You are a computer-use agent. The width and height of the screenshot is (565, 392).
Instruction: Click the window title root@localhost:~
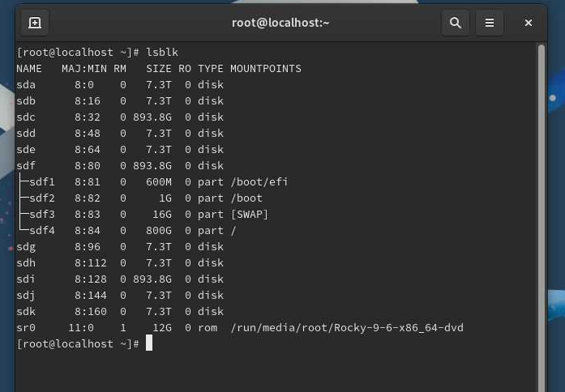[x=280, y=23]
